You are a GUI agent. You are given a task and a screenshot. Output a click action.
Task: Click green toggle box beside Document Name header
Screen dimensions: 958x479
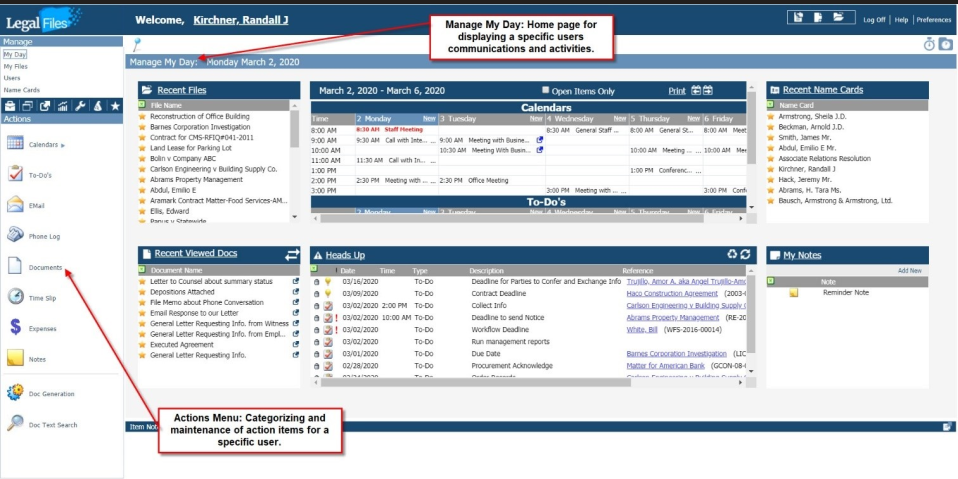142,269
